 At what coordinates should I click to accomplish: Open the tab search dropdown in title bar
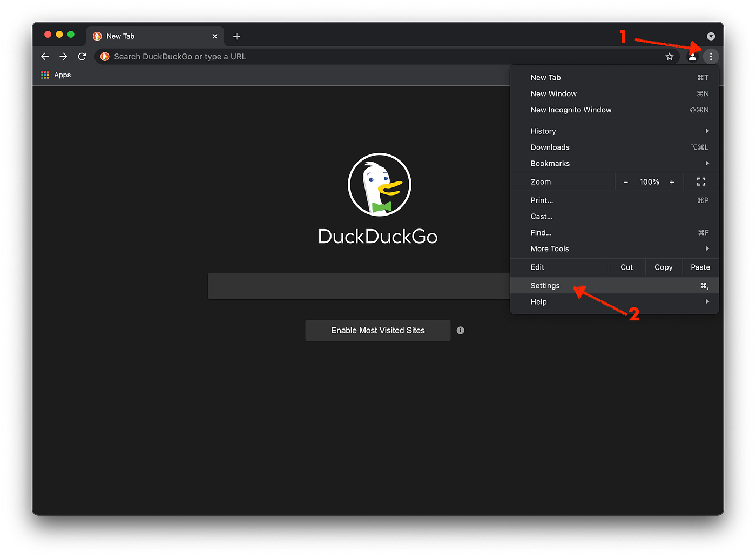711,36
